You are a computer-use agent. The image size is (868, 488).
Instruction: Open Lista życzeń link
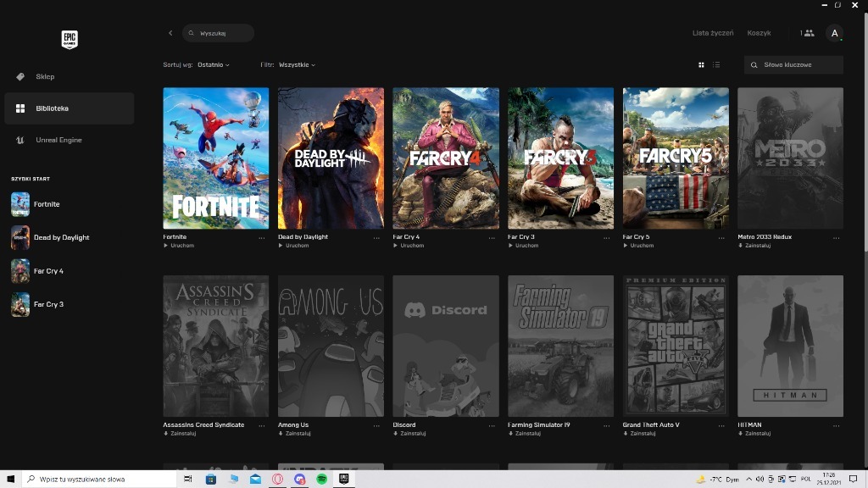712,33
